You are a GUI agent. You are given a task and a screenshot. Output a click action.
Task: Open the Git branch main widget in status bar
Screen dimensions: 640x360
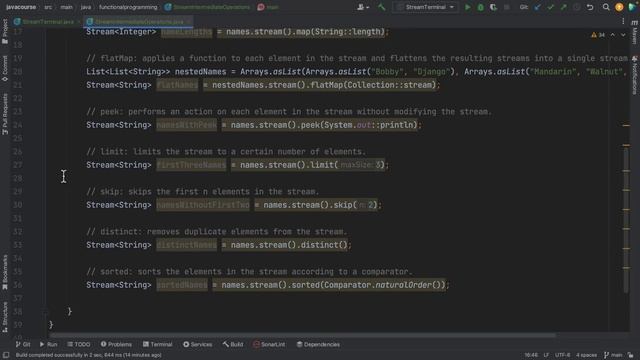[x=613, y=355]
